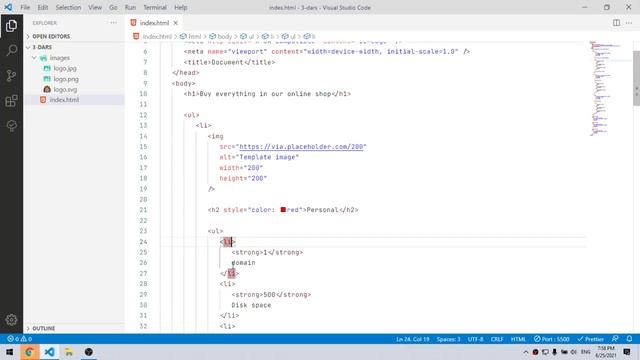Switch to Chrome in the taskbar
This screenshot has width=640, height=360.
pos(29,352)
